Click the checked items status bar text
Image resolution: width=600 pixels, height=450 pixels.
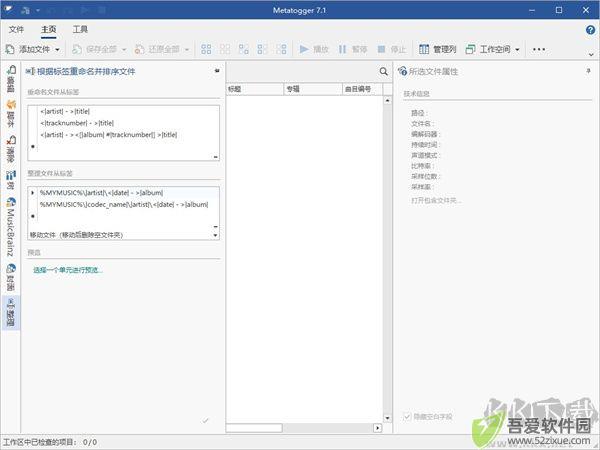[50, 442]
